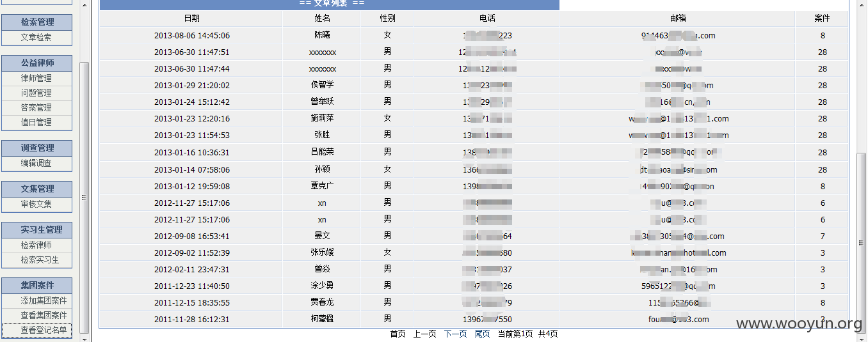Screen dimensions: 868x342
Task: Click date 2011-11-28 16:12:31
Action: point(191,320)
